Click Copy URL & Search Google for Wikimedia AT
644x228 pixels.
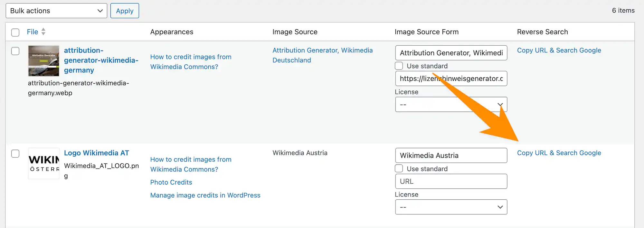coord(559,153)
